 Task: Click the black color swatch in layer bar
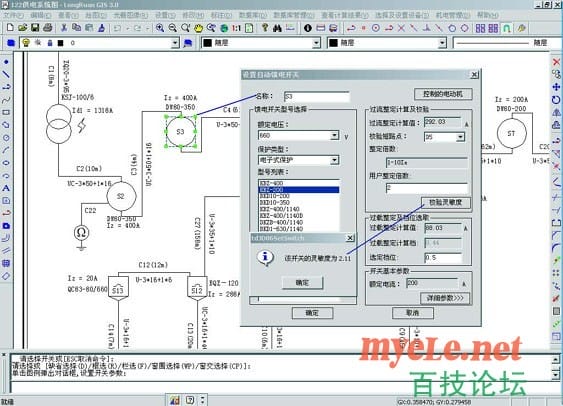point(61,43)
